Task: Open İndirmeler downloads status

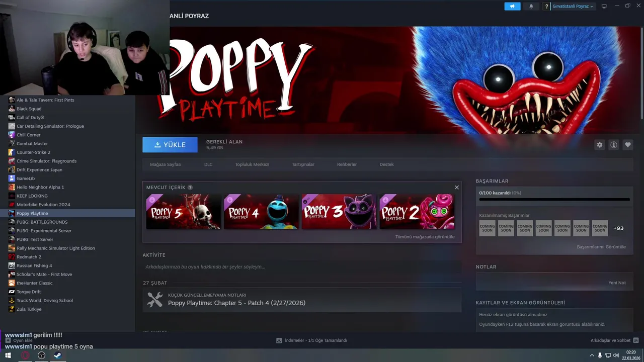Action: [311, 340]
